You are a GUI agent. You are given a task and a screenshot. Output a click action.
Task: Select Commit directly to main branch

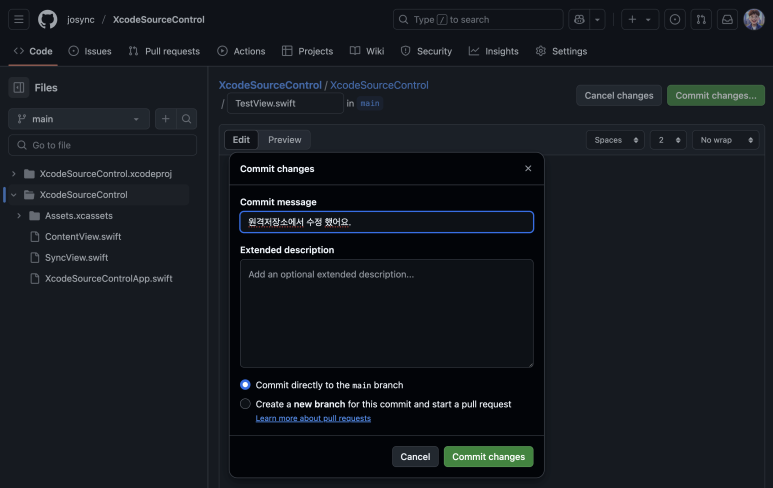tap(245, 384)
